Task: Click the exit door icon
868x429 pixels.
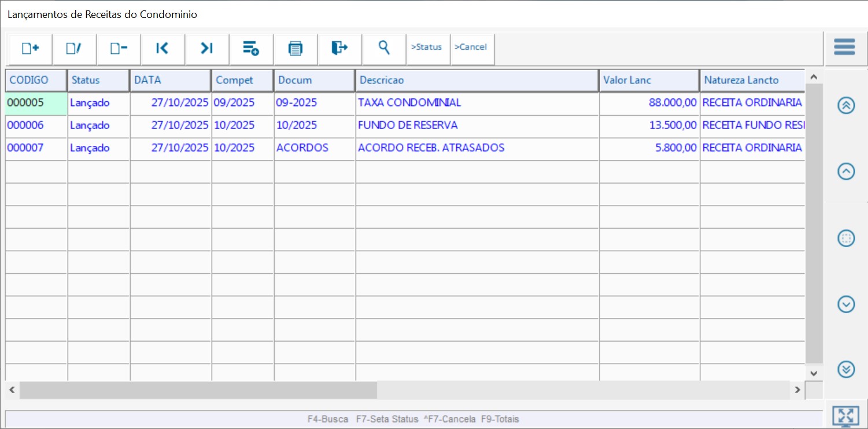Action: [339, 48]
